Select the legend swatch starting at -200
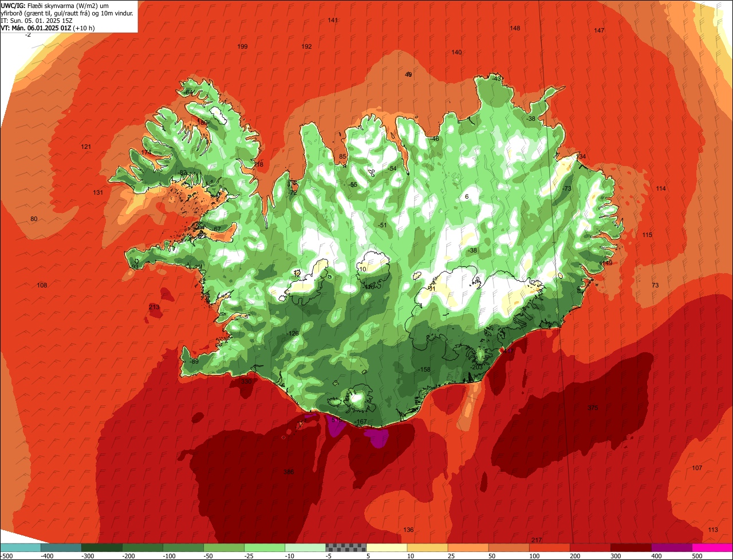The width and height of the screenshot is (733, 560). [143, 547]
